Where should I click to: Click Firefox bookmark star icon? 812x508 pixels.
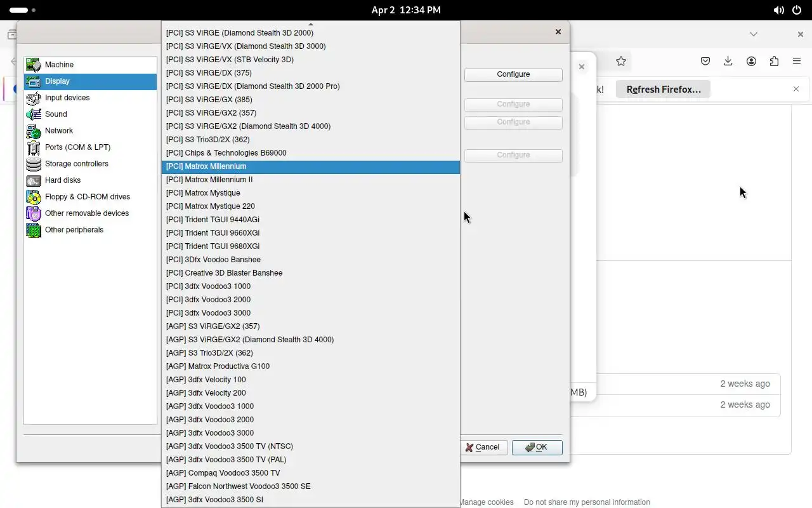tap(621, 61)
